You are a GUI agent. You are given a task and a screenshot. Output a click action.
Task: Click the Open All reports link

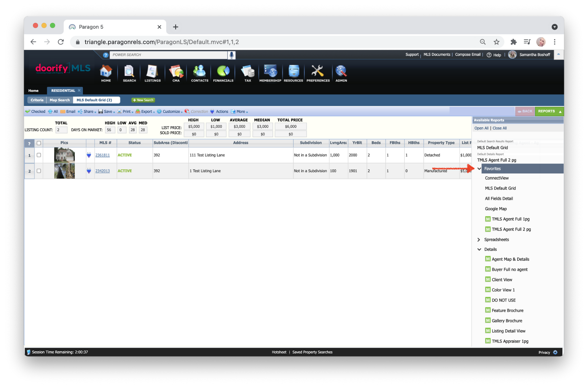(481, 128)
